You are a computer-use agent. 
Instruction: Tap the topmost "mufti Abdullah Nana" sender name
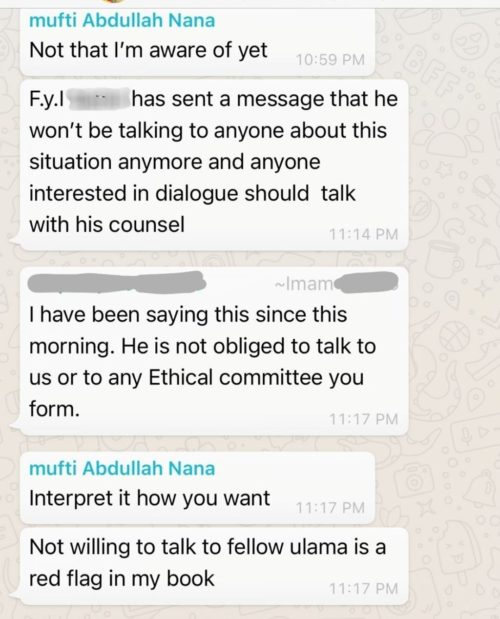click(122, 21)
